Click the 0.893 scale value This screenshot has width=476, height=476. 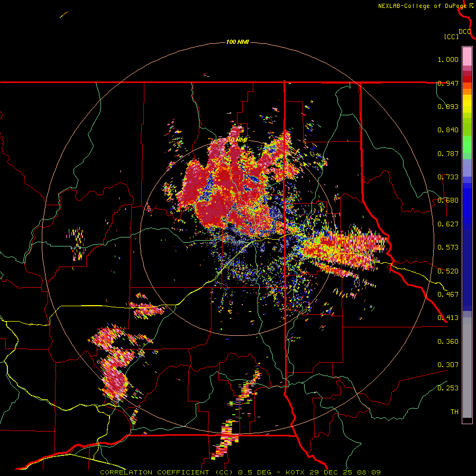[x=448, y=106]
